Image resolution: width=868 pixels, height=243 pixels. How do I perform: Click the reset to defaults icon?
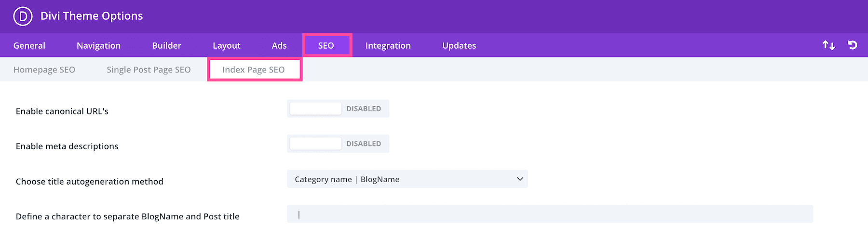(853, 45)
